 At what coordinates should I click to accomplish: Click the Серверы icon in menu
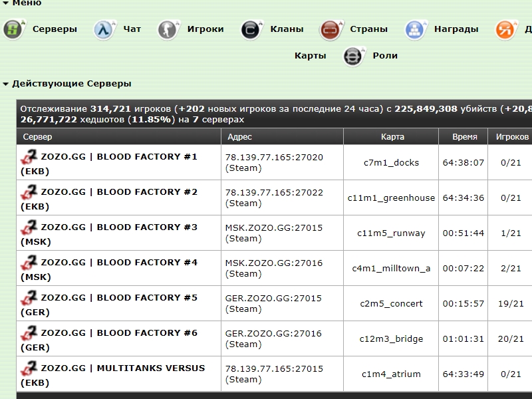(14, 29)
